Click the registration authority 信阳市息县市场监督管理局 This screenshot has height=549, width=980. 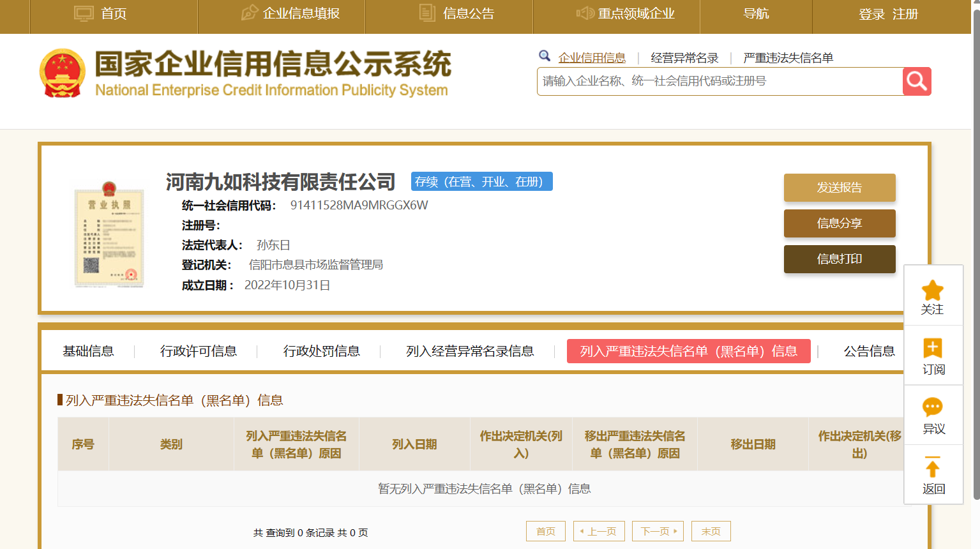point(316,265)
